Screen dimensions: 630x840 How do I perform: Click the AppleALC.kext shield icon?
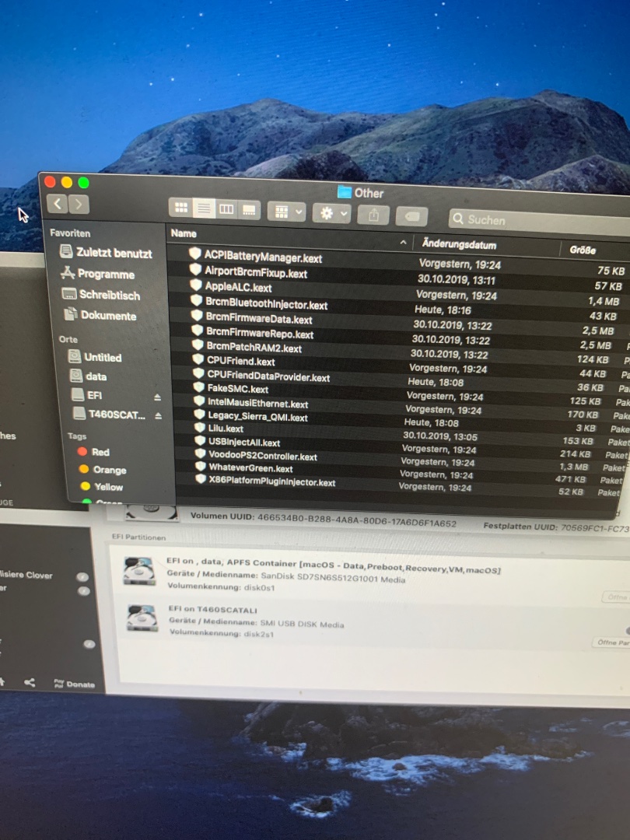(196, 285)
